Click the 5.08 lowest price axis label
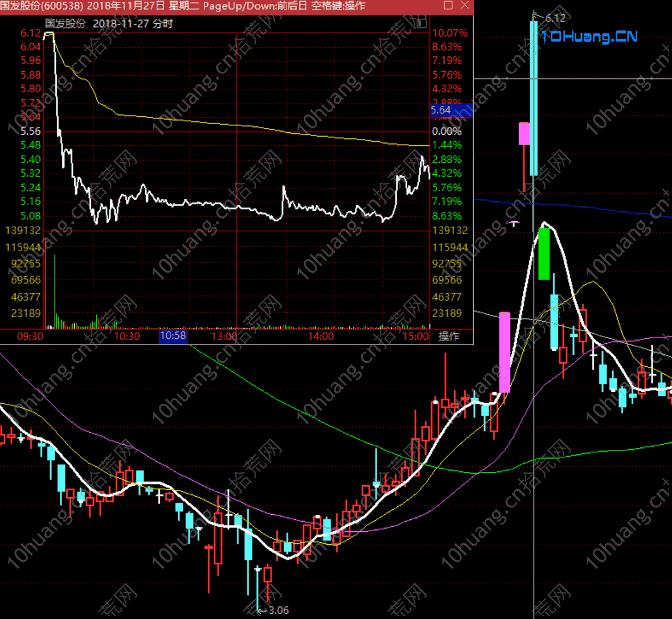 [x=30, y=216]
